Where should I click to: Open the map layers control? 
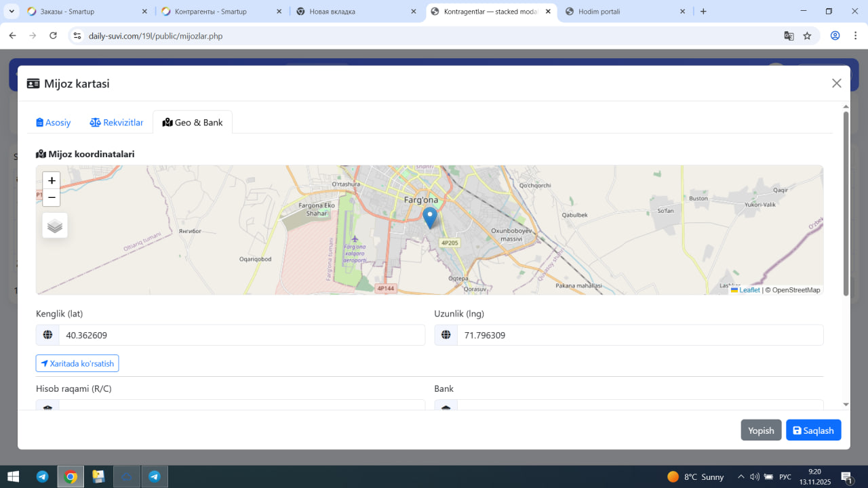[x=55, y=226]
